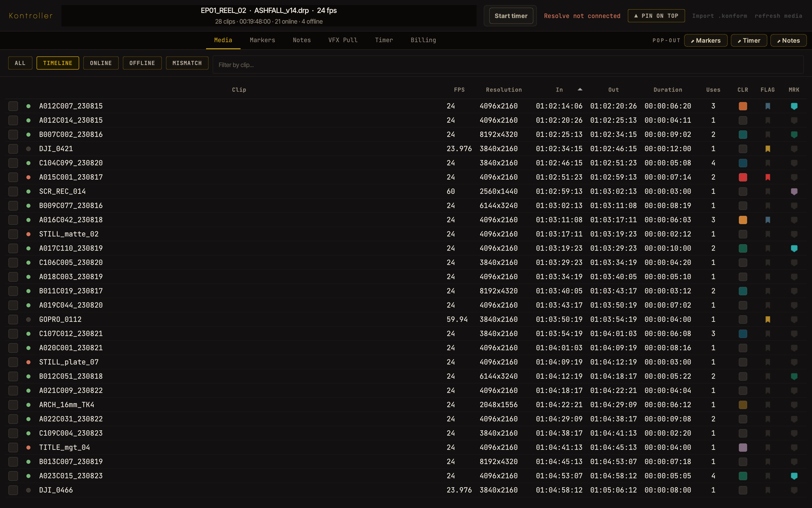Go to the VFX Pull tab
Image resolution: width=812 pixels, height=508 pixels.
tap(343, 40)
